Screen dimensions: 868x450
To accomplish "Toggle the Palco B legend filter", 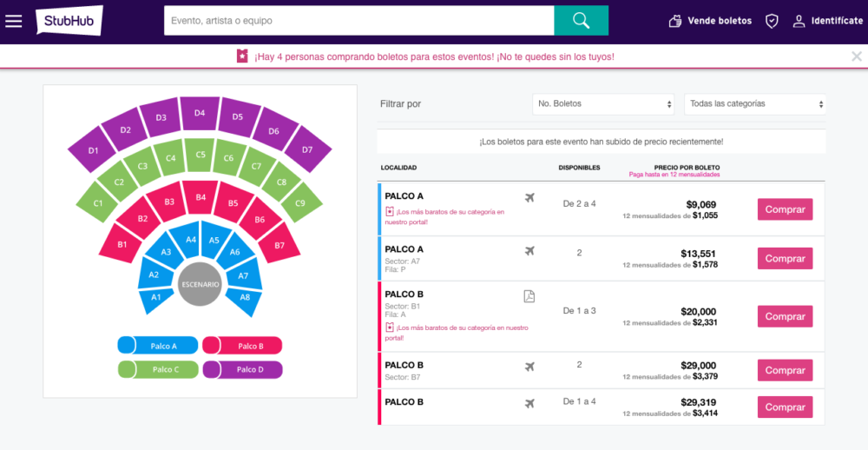I will tap(242, 345).
